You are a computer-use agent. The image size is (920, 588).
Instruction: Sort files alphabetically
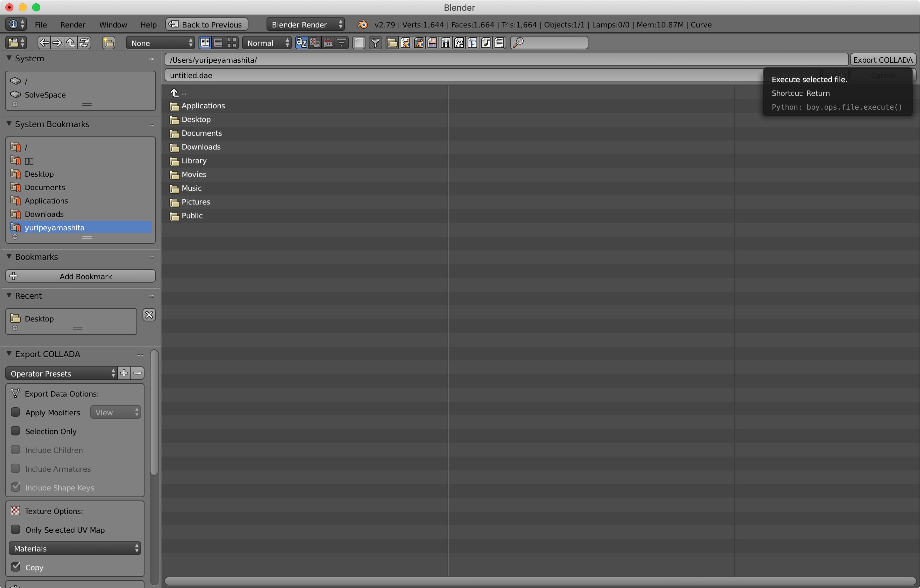301,43
